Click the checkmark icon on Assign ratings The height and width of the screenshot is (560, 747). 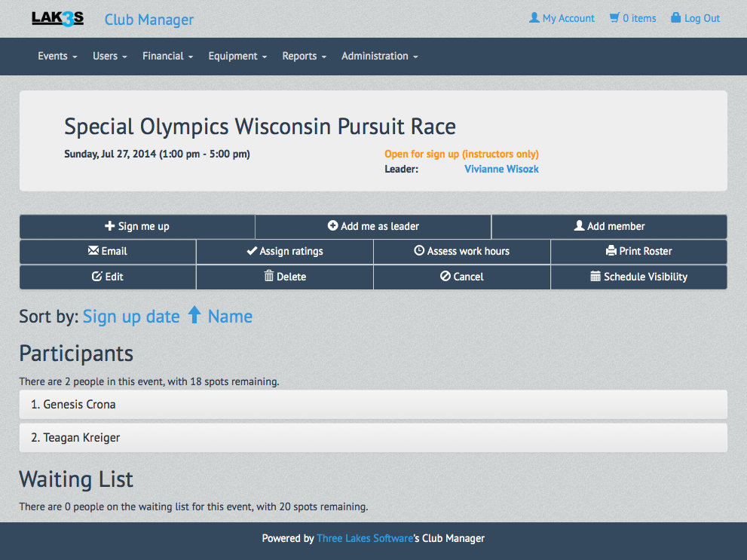[x=252, y=251]
